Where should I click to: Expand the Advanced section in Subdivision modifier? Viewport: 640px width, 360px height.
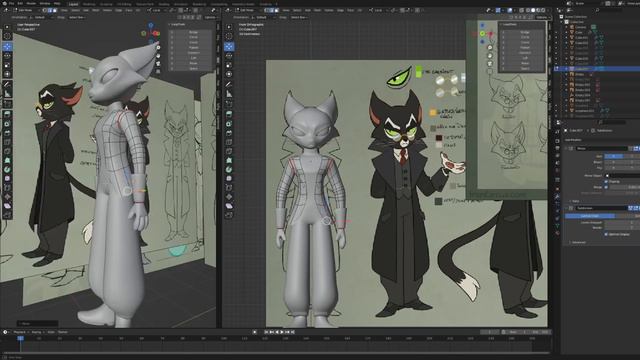pyautogui.click(x=578, y=242)
